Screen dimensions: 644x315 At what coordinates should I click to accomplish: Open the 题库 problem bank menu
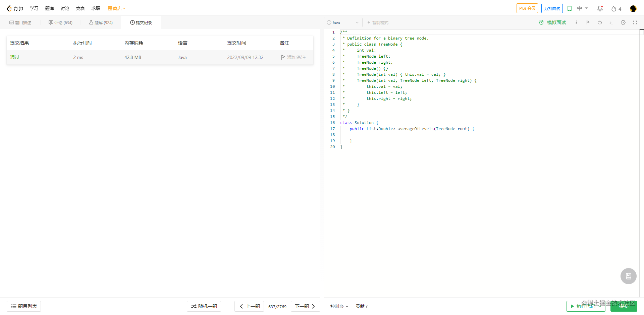pos(49,8)
